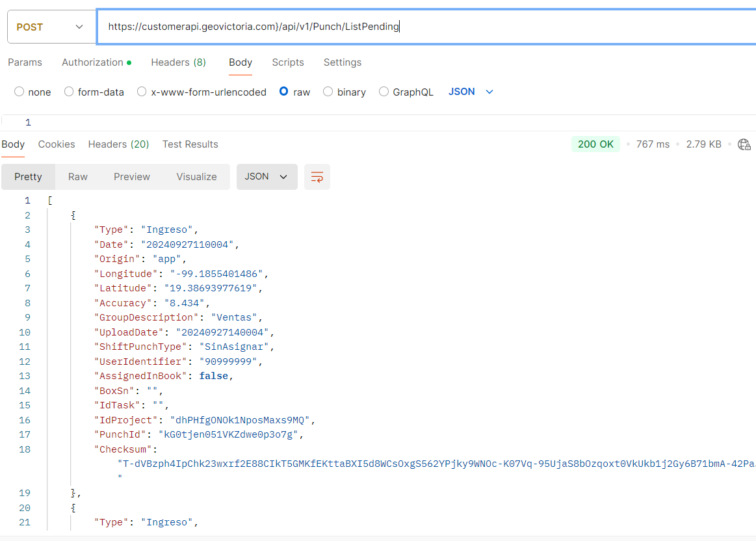Select the GraphQL body radio button

(384, 92)
